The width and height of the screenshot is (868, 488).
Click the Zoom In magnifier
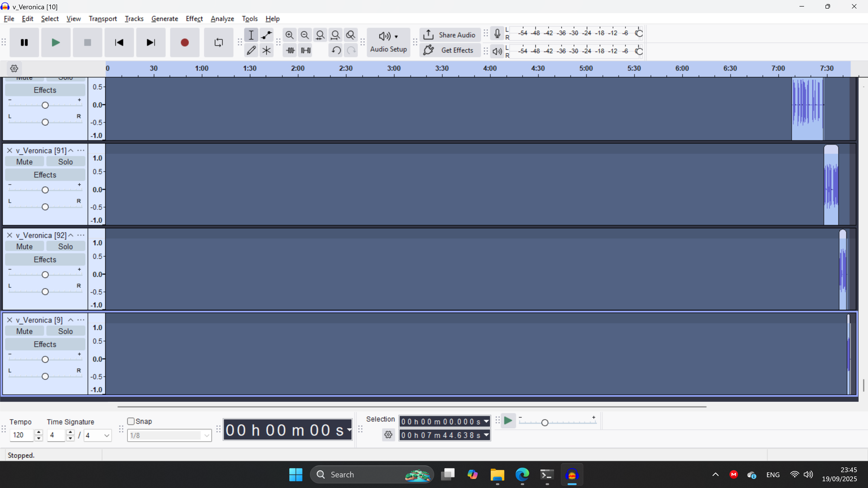(x=289, y=35)
